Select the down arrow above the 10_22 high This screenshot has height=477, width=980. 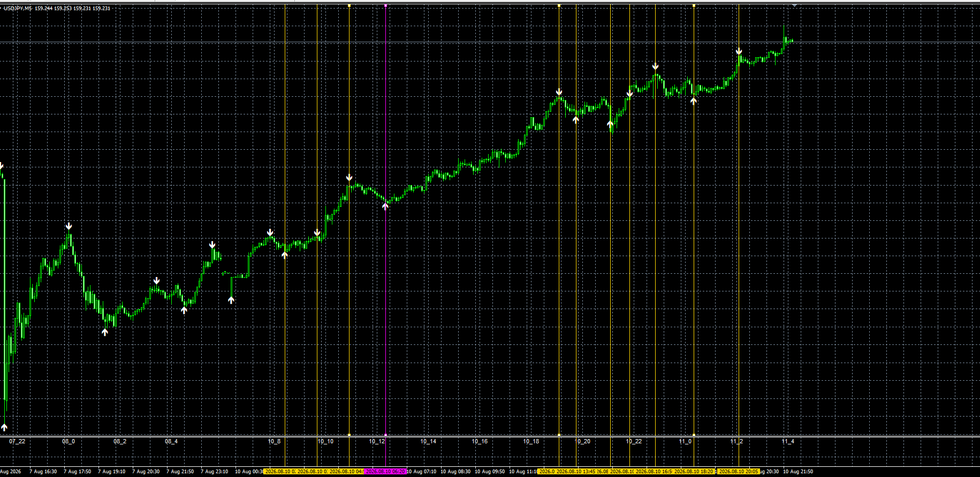[x=655, y=66]
